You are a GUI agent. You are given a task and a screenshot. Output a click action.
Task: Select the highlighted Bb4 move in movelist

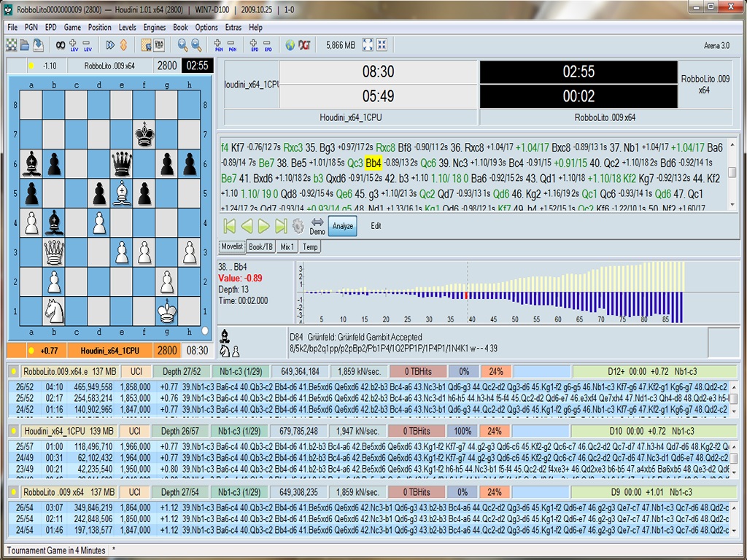(373, 163)
